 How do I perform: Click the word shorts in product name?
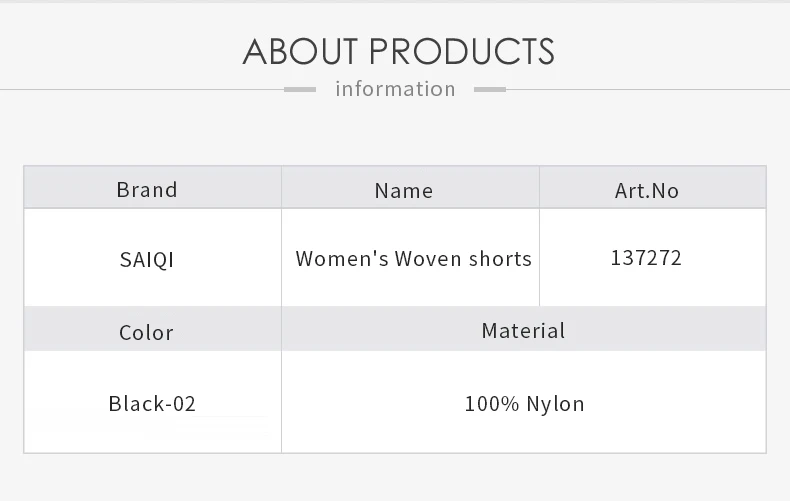pyautogui.click(x=500, y=259)
